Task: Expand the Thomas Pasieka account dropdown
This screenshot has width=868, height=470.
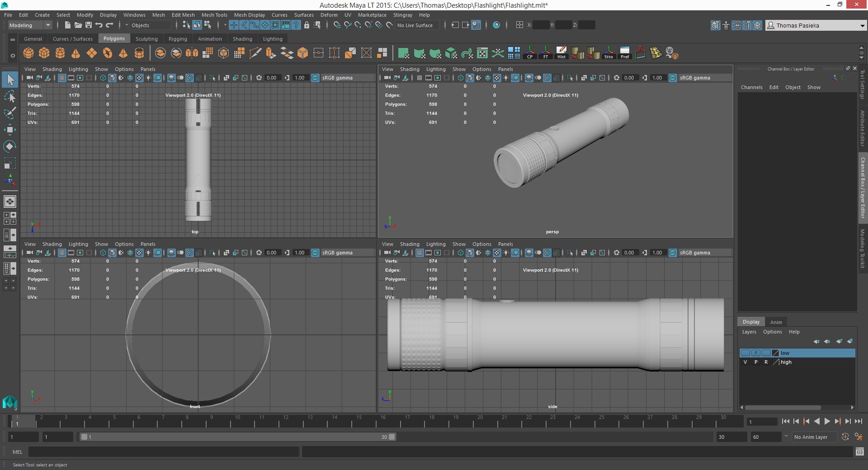Action: [862, 26]
